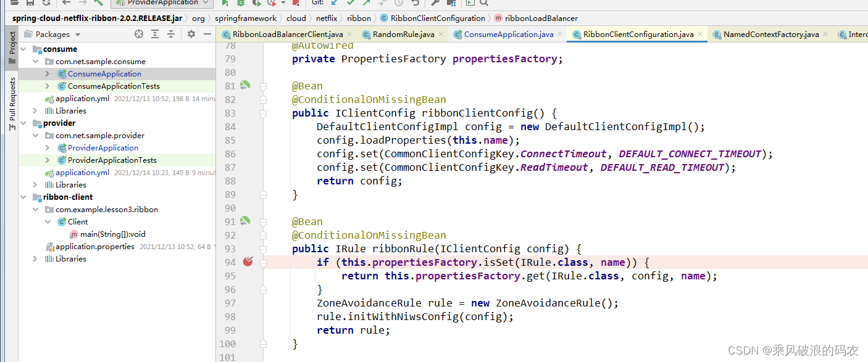Start the Debug session via the bug icon

(x=240, y=3)
